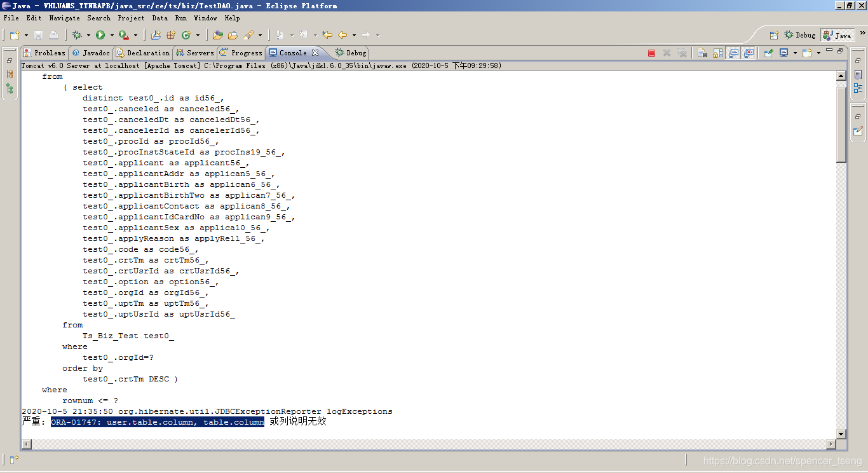Enable Scroll Lock in the Console
The height and width of the screenshot is (473, 868).
717,53
